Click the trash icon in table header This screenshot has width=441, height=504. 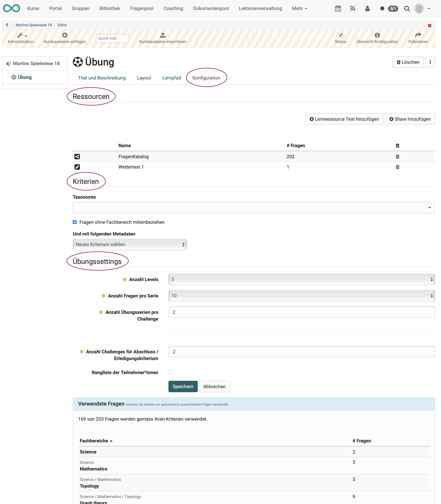(x=398, y=145)
